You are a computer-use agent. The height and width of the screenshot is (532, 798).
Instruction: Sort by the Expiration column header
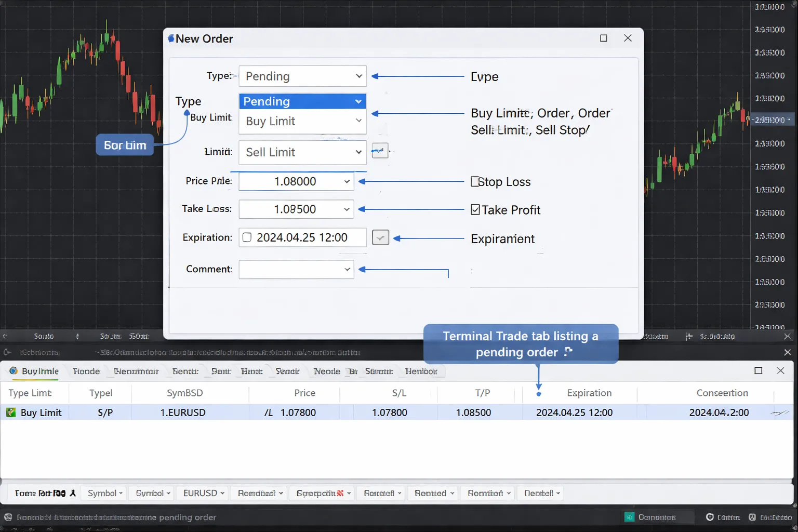click(589, 393)
